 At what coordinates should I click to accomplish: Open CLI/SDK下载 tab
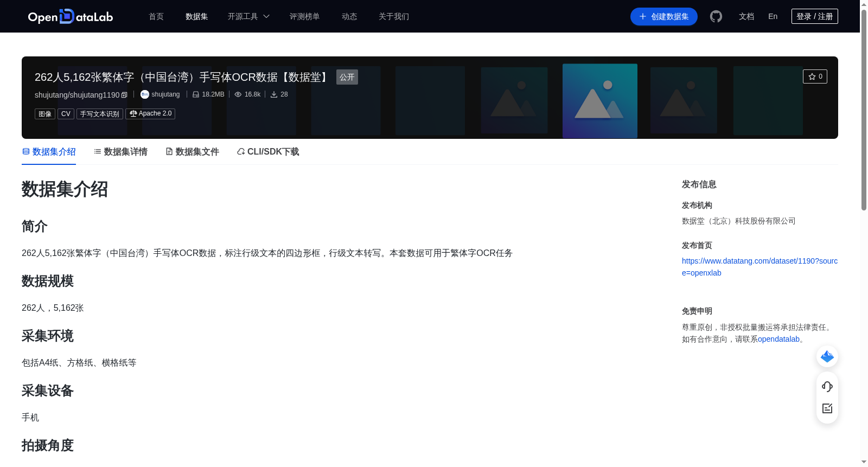[268, 152]
